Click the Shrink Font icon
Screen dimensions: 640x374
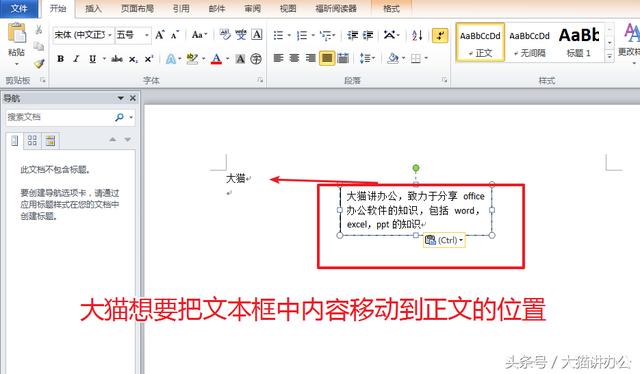coord(175,35)
